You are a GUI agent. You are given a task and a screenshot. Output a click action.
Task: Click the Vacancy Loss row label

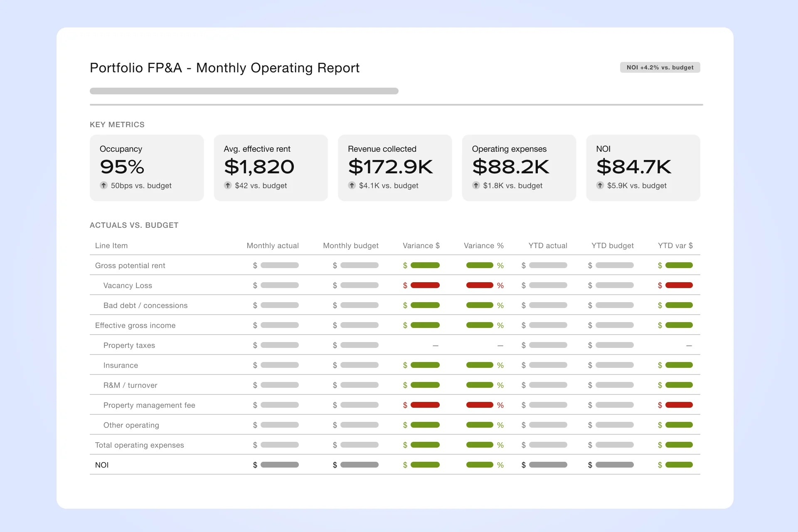(128, 286)
